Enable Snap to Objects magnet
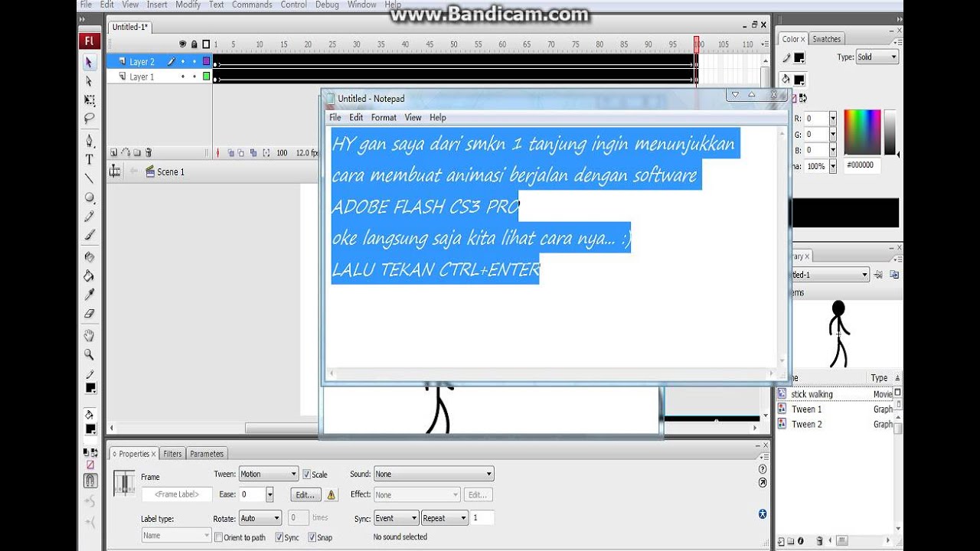This screenshot has height=551, width=980. (x=90, y=481)
